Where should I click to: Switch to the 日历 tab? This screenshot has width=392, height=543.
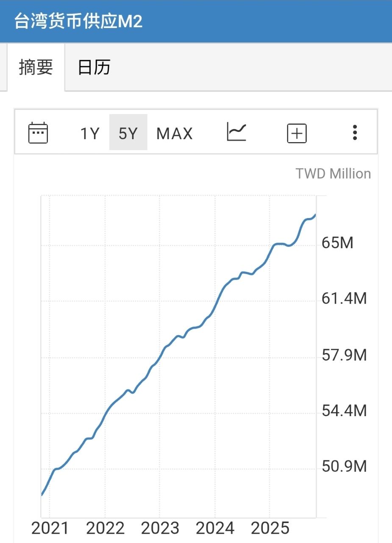pyautogui.click(x=94, y=67)
